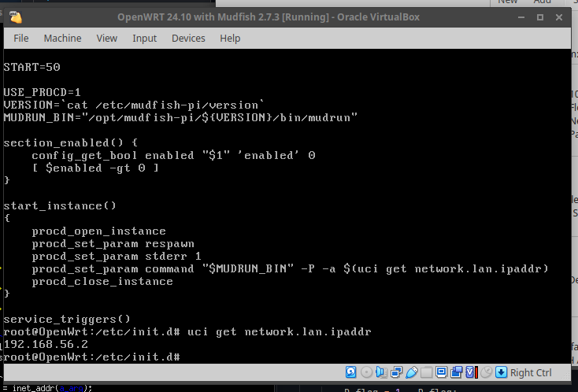Click the section_enabled() function header
Viewport: 578px width, 392px height.
pos(71,142)
